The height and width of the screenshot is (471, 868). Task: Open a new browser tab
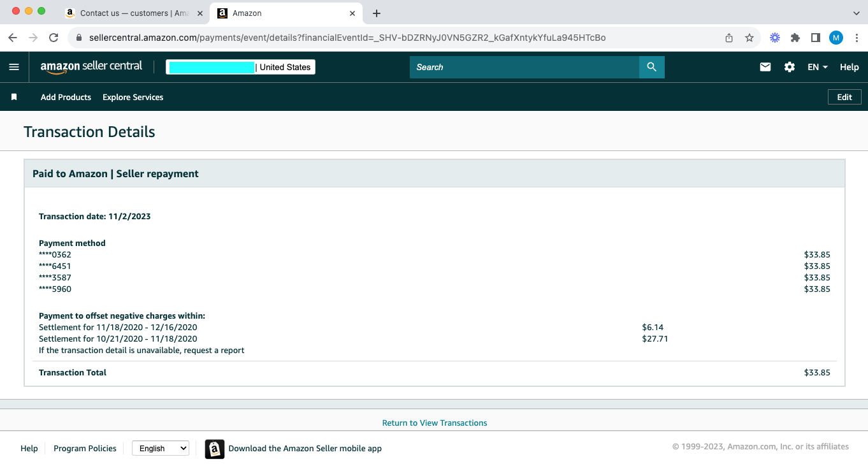(x=377, y=13)
